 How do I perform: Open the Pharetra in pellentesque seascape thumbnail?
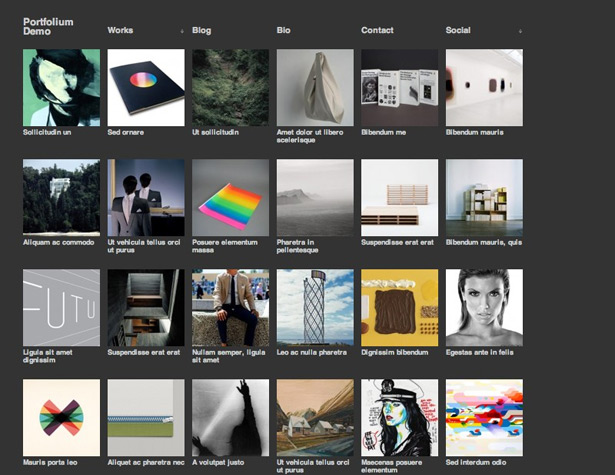(315, 197)
